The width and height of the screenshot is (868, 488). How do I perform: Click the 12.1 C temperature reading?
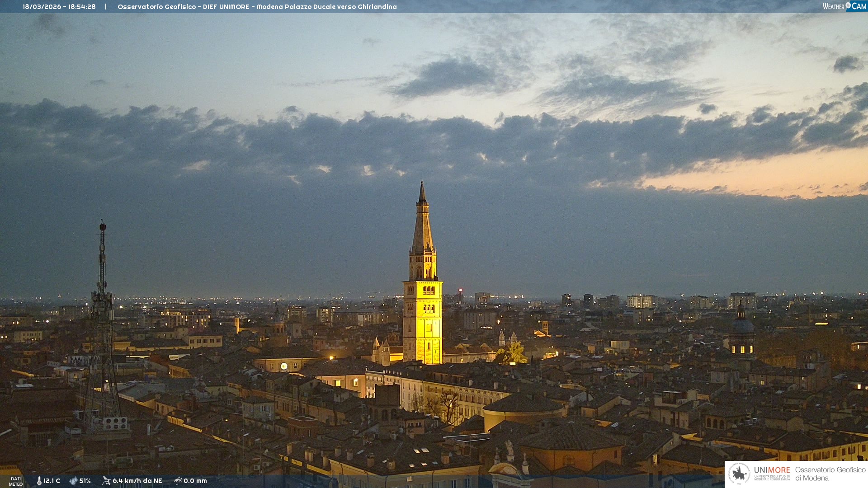(x=52, y=481)
